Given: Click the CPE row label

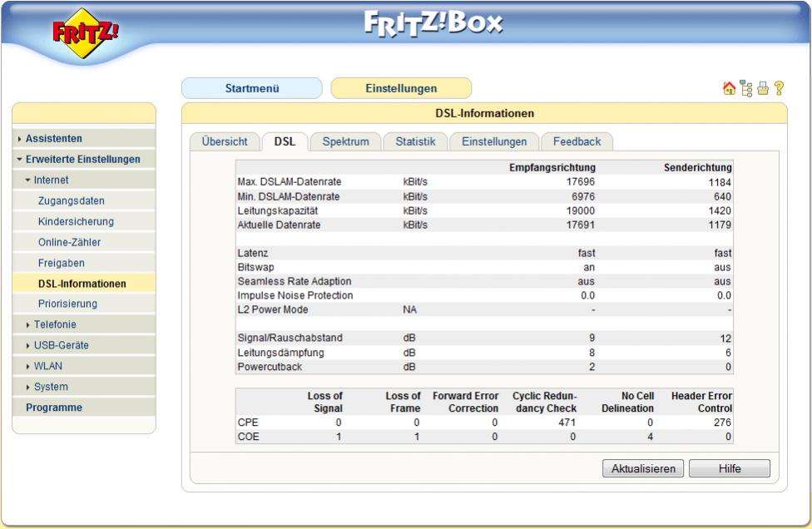Looking at the screenshot, I should (x=248, y=423).
